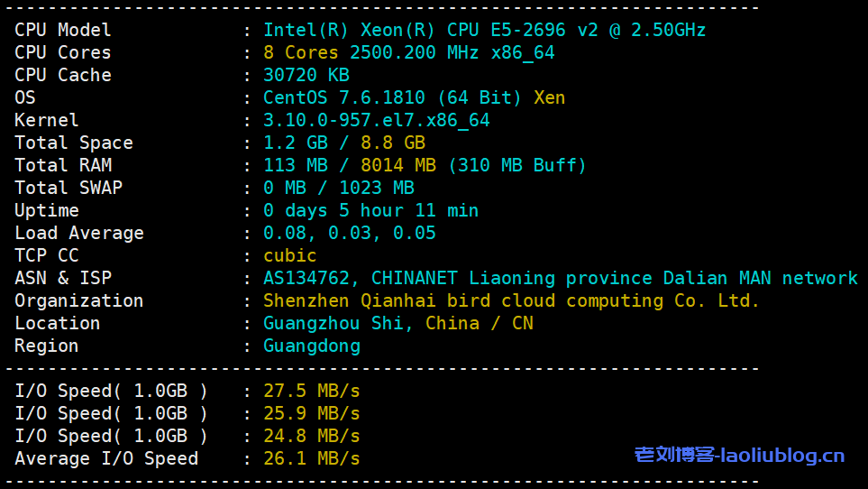Click the Guangdong region value
Image resolution: width=868 pixels, height=489 pixels.
(311, 346)
